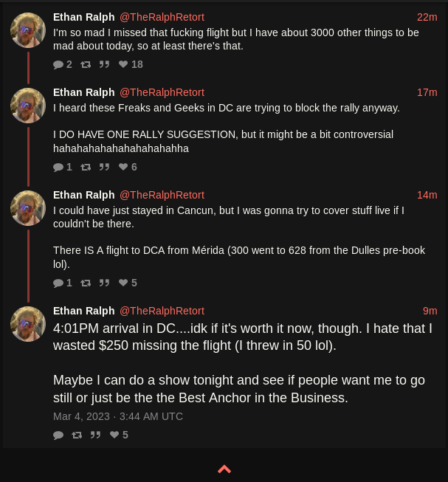Quote the main 9m post
Screen dimensions: 448x482
[x=95, y=435]
